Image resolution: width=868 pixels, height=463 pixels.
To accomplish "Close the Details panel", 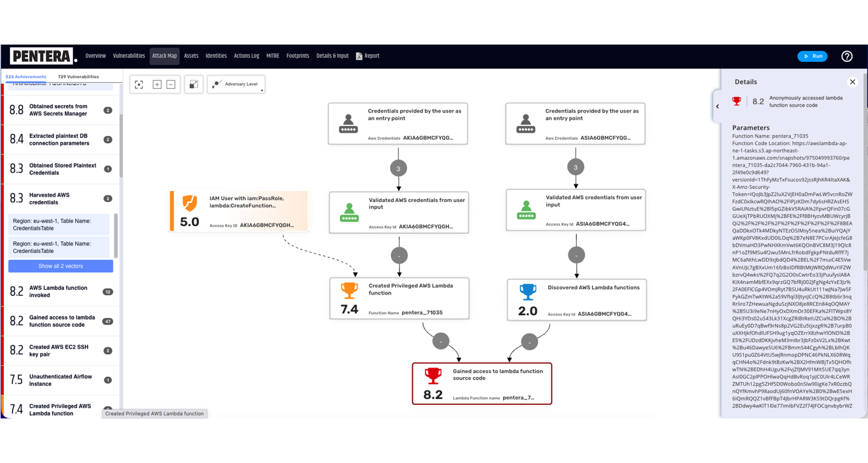I will point(852,82).
